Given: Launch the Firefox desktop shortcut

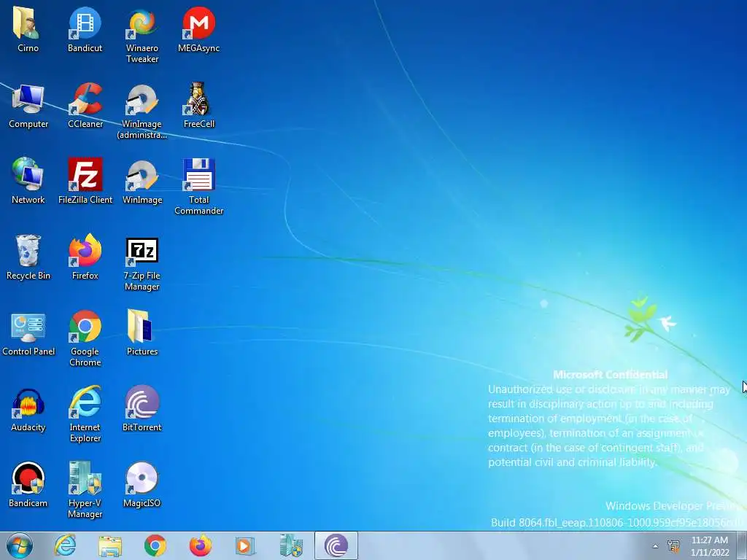Looking at the screenshot, I should coord(85,257).
